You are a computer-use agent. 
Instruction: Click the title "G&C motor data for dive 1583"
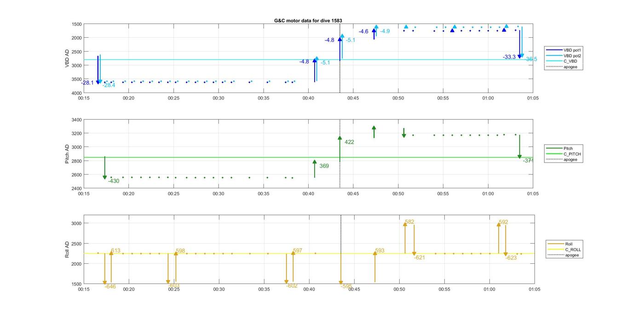coord(308,21)
